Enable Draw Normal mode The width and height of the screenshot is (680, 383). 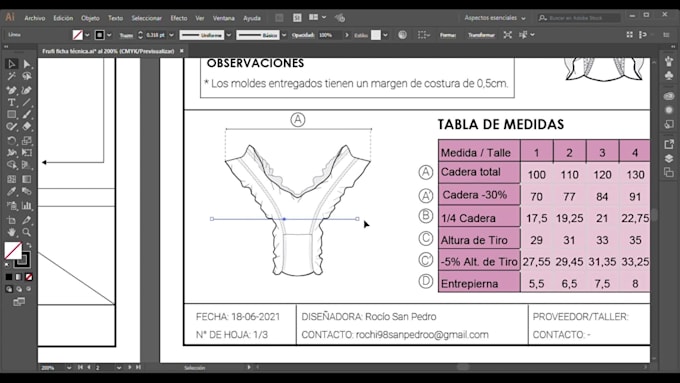tap(9, 289)
